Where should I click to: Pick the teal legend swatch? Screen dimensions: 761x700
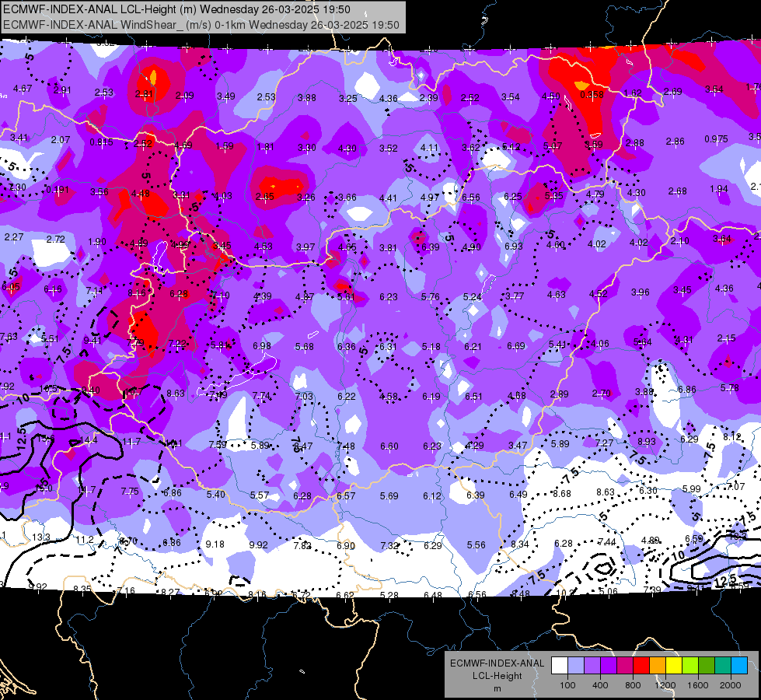point(723,666)
